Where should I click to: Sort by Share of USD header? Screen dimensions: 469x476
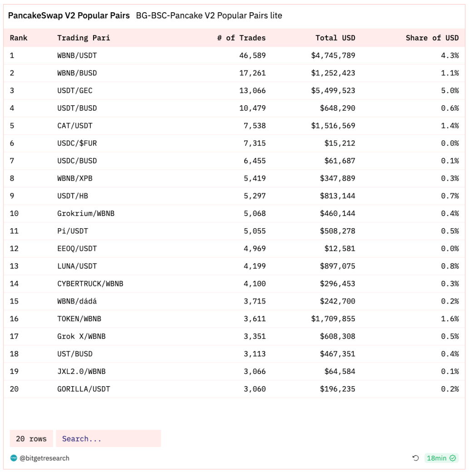(x=432, y=38)
